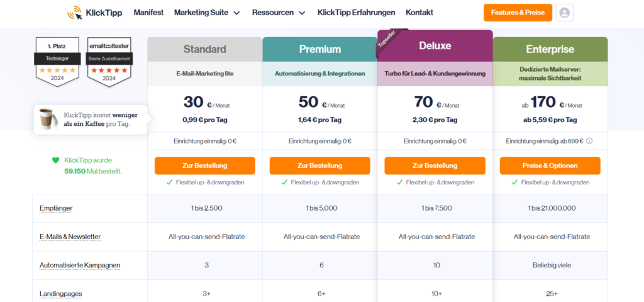Click the coffee cup image
The image size is (644, 302).
click(47, 118)
